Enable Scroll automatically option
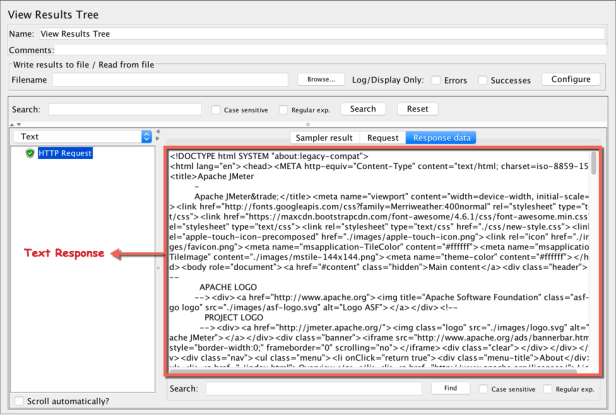The image size is (616, 415). [x=22, y=401]
